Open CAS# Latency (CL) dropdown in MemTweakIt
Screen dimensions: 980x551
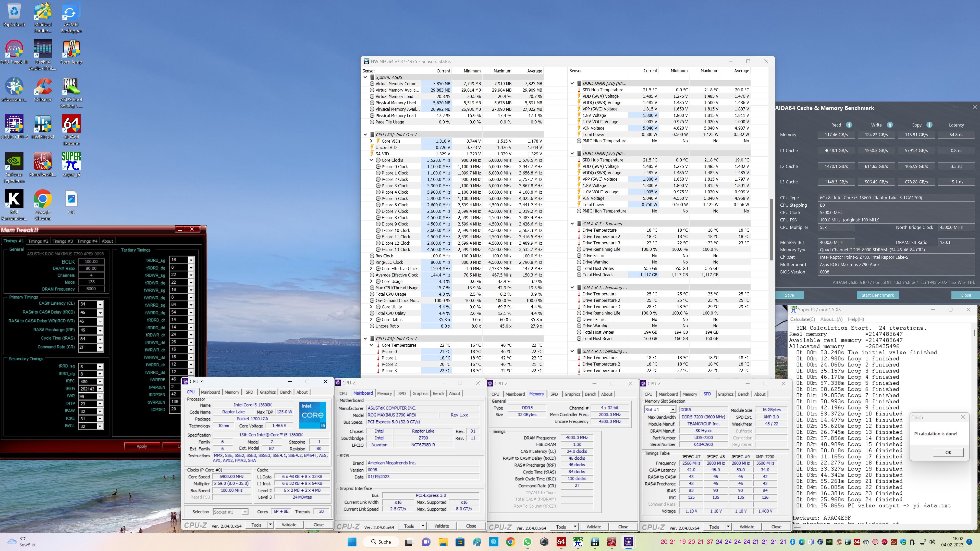(100, 304)
